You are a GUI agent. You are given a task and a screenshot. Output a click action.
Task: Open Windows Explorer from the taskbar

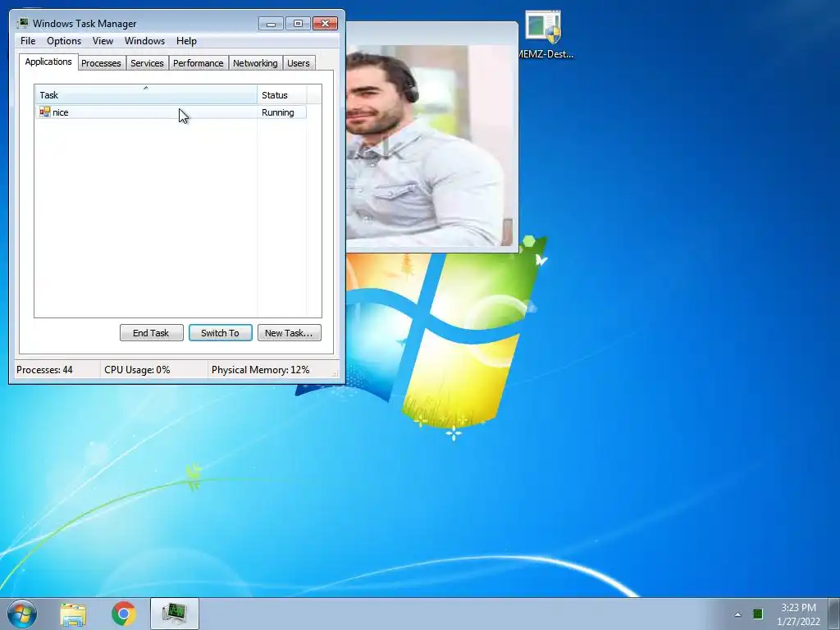point(73,614)
